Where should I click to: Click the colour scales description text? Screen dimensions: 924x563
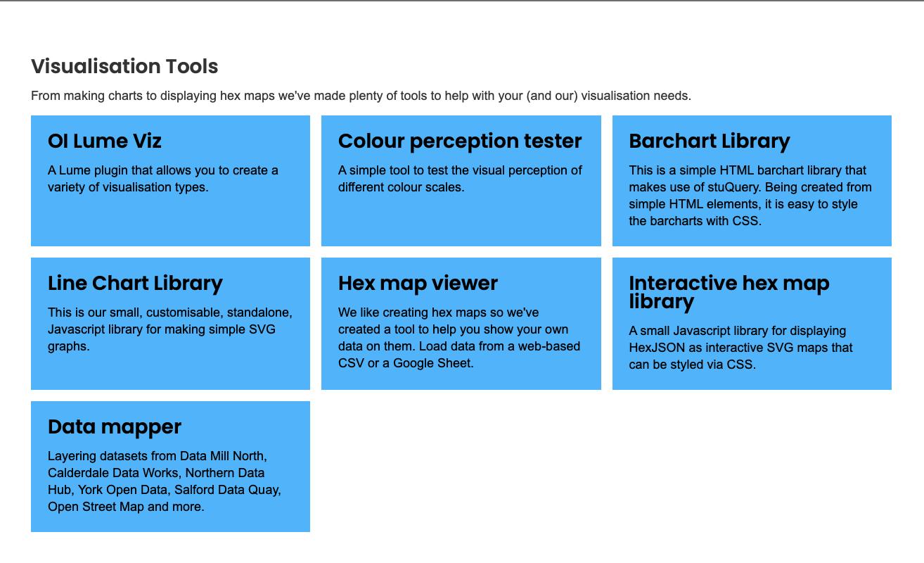[x=460, y=179]
